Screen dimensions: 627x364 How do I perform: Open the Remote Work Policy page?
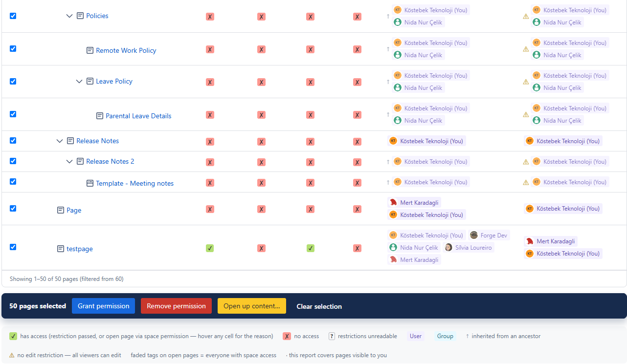(x=126, y=50)
